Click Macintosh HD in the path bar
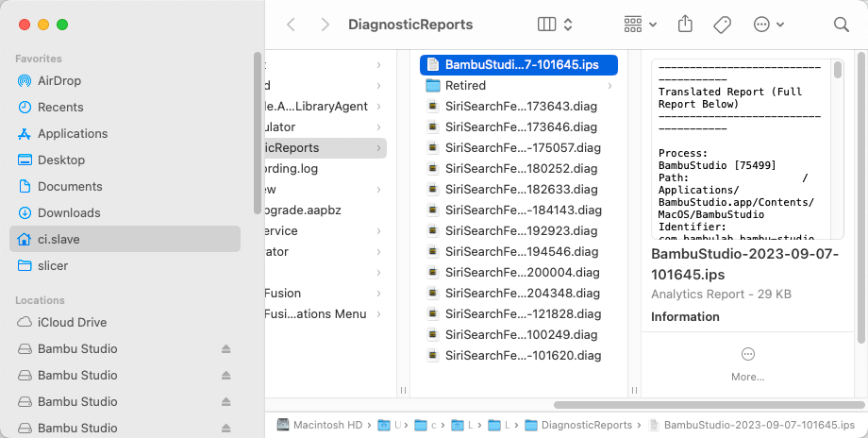This screenshot has height=438, width=868. tap(320, 426)
